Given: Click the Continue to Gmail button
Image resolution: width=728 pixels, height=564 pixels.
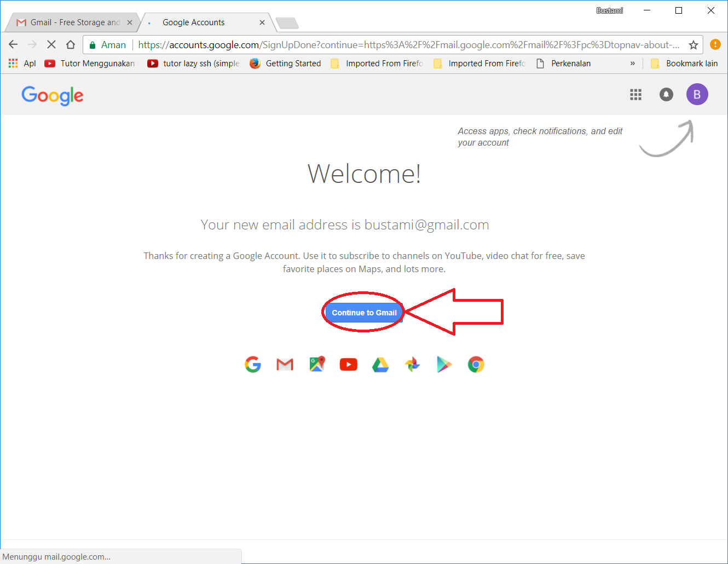Looking at the screenshot, I should pyautogui.click(x=364, y=313).
